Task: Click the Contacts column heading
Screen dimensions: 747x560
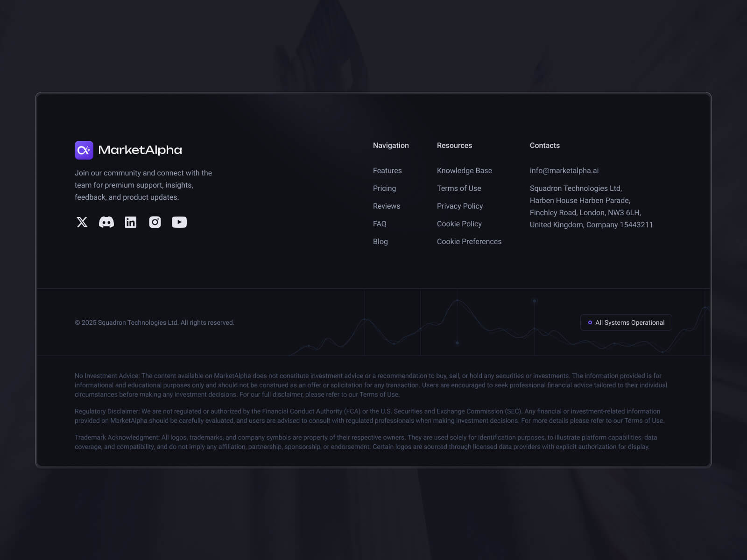Action: [545, 146]
